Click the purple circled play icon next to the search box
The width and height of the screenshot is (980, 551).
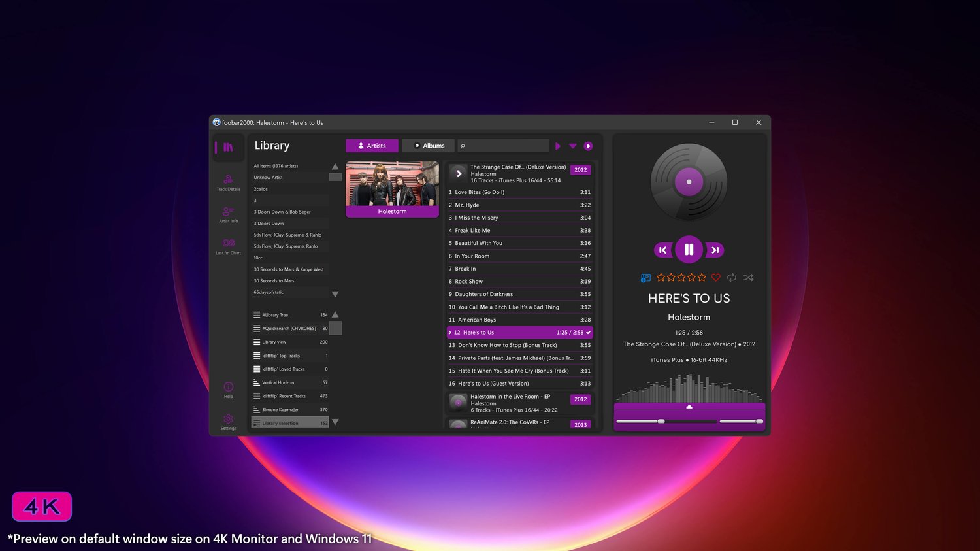tap(588, 146)
